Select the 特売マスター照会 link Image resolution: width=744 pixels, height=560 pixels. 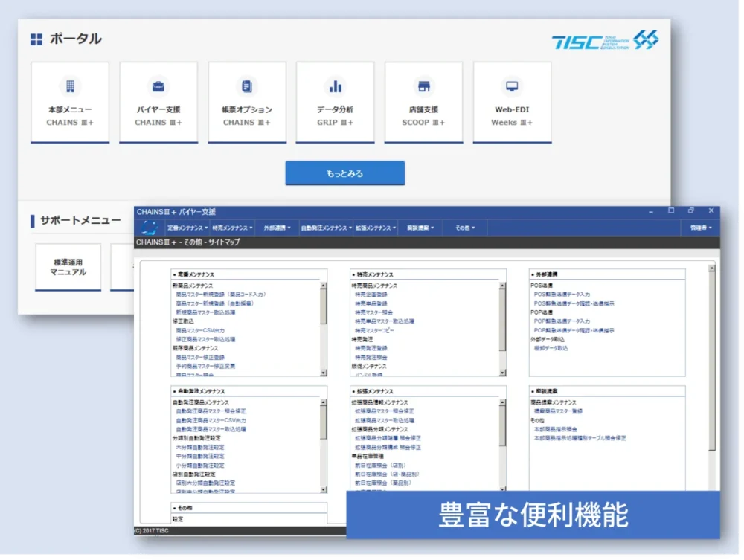[374, 312]
